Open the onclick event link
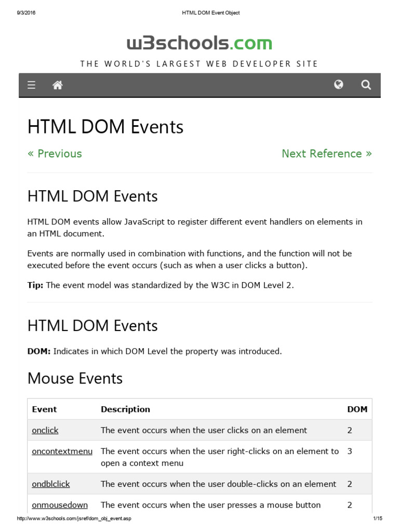Screen dimensions: 399x532 click(x=45, y=430)
